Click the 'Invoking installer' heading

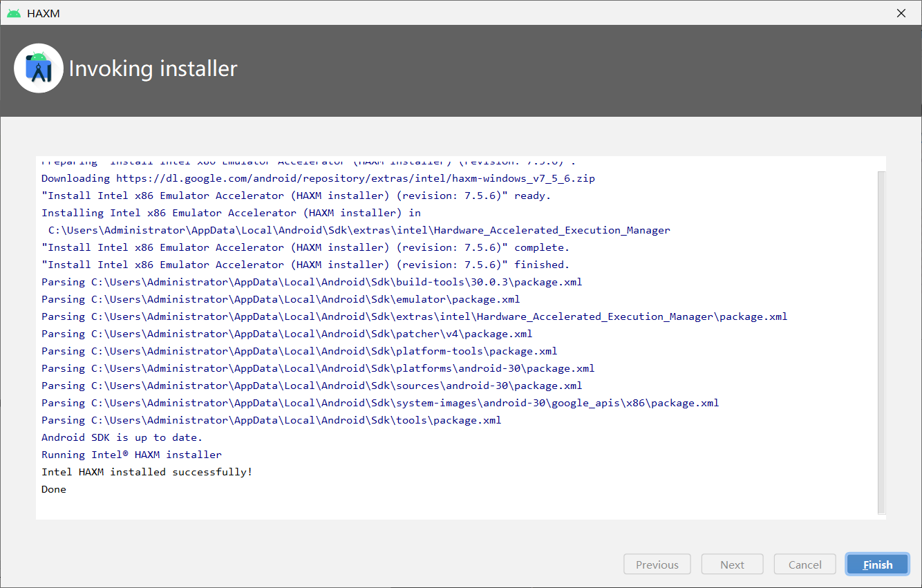point(153,68)
